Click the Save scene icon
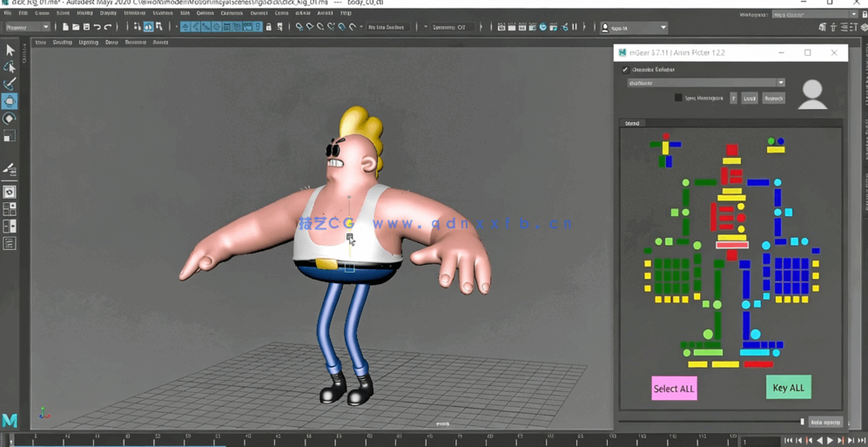The height and width of the screenshot is (447, 868). pyautogui.click(x=86, y=28)
